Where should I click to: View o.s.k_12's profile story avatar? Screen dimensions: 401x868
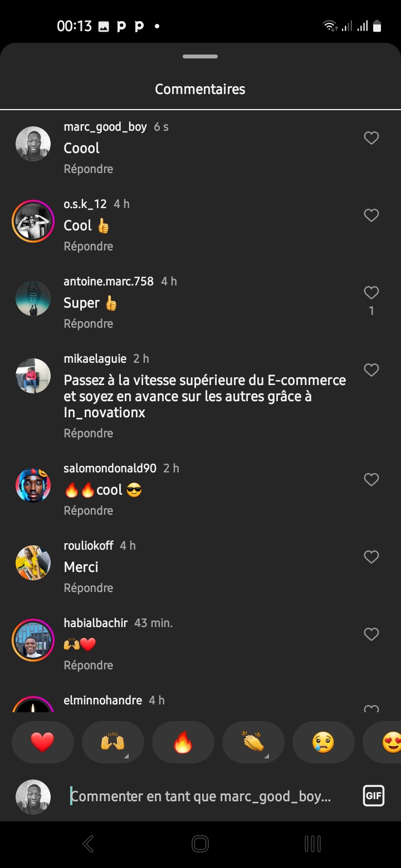pyautogui.click(x=33, y=221)
